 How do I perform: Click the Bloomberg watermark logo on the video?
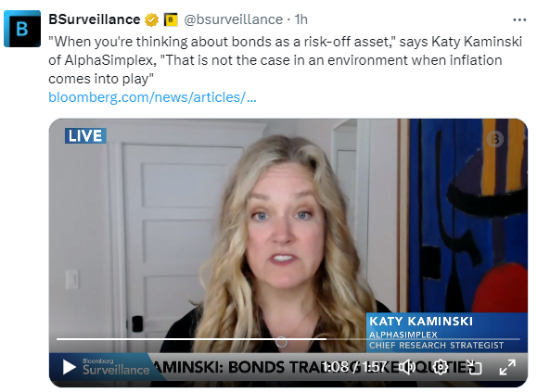495,139
